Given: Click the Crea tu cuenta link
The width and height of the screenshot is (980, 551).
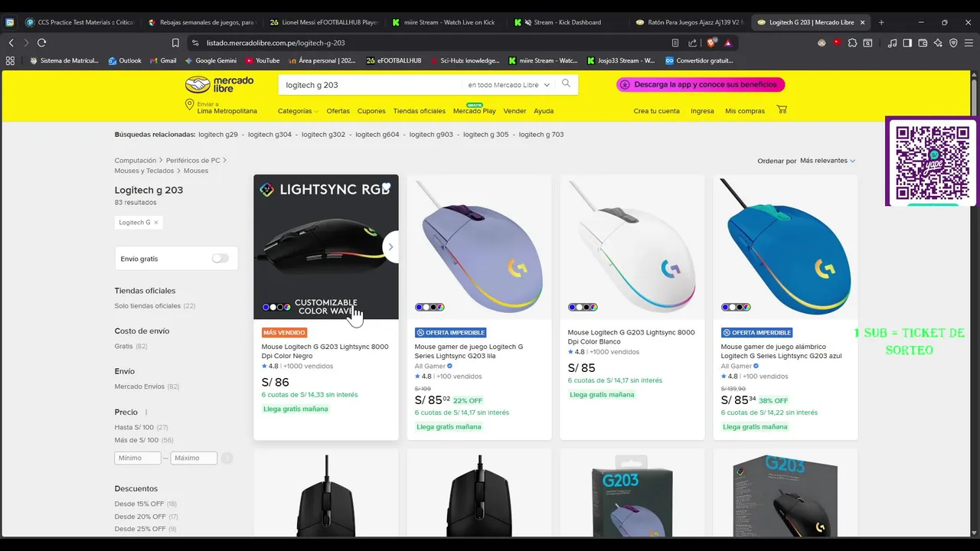Looking at the screenshot, I should pyautogui.click(x=656, y=111).
